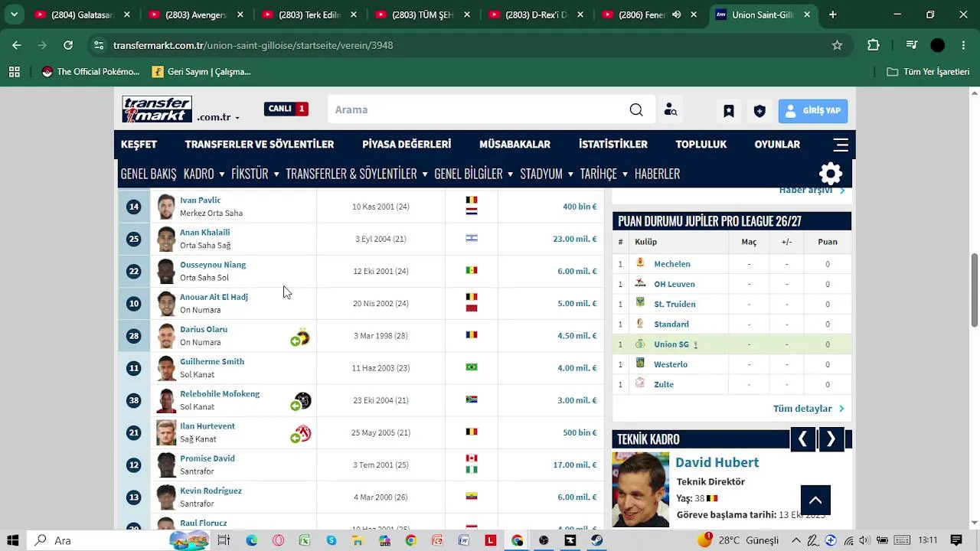
Task: Open the İSTATİSTİKLER menu
Action: click(613, 145)
